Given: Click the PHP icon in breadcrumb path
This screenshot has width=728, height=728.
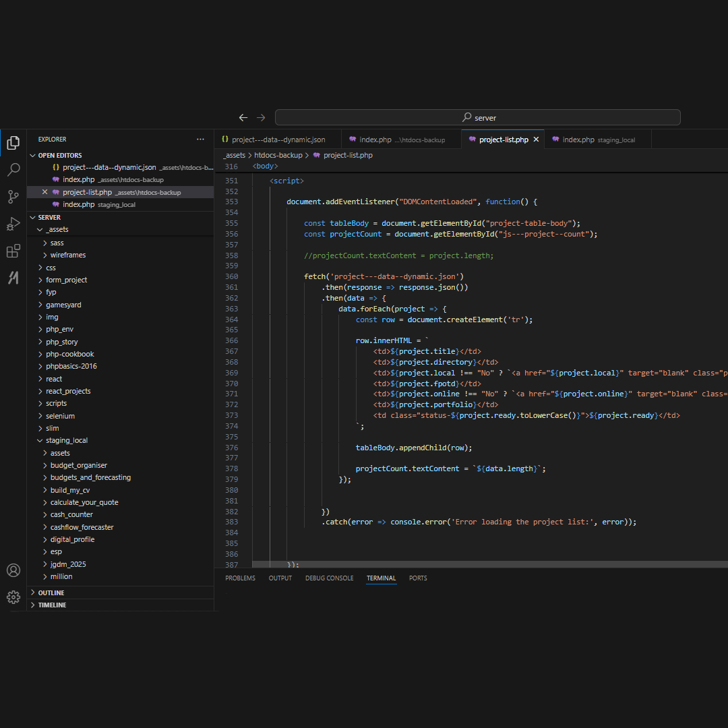Looking at the screenshot, I should (317, 155).
